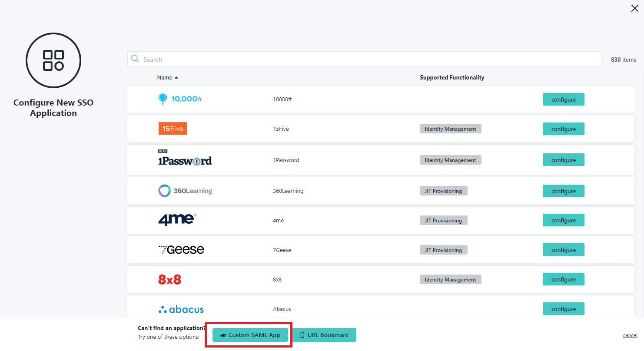This screenshot has width=644, height=351.
Task: Click the red 8x8 logo
Action: 170,279
